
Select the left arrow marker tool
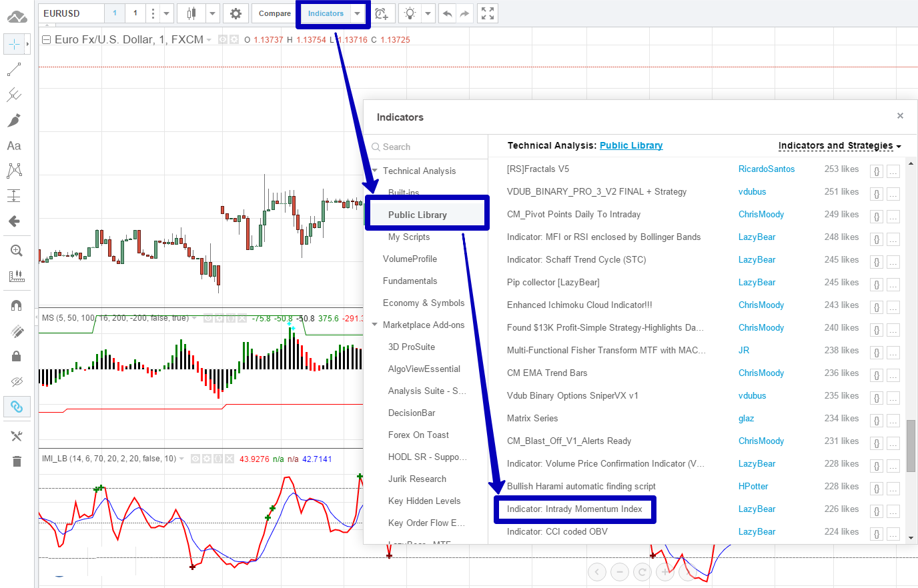click(14, 221)
